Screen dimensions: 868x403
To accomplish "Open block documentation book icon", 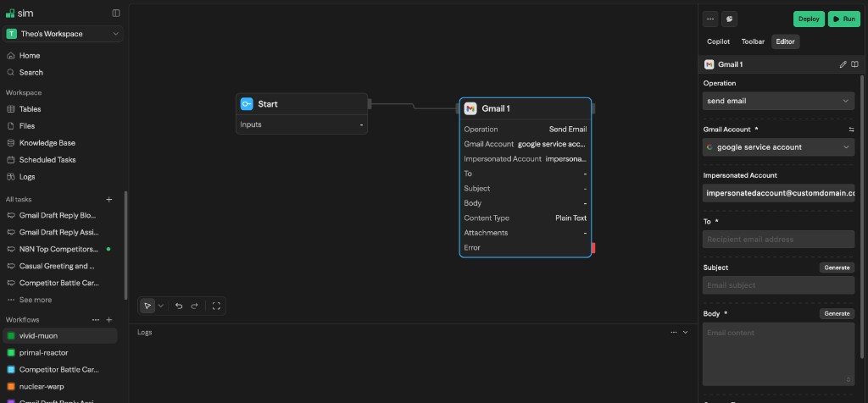I will [x=854, y=64].
